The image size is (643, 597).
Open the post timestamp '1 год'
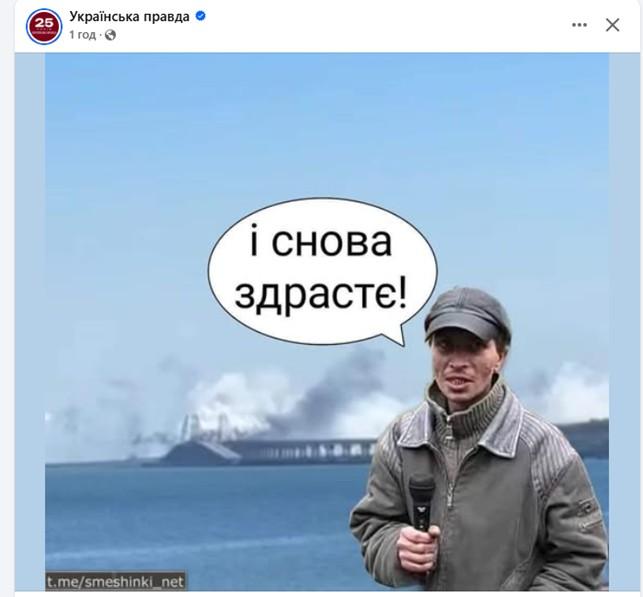(x=82, y=35)
